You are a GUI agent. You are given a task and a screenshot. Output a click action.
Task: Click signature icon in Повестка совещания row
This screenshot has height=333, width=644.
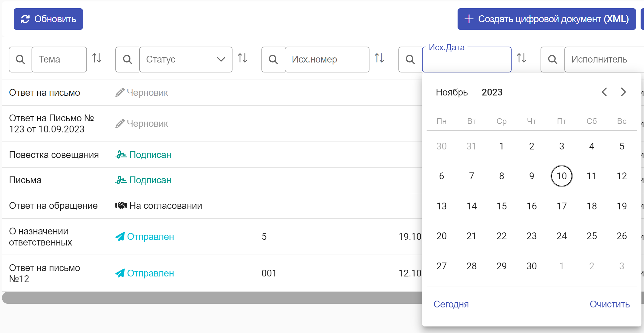(x=121, y=155)
